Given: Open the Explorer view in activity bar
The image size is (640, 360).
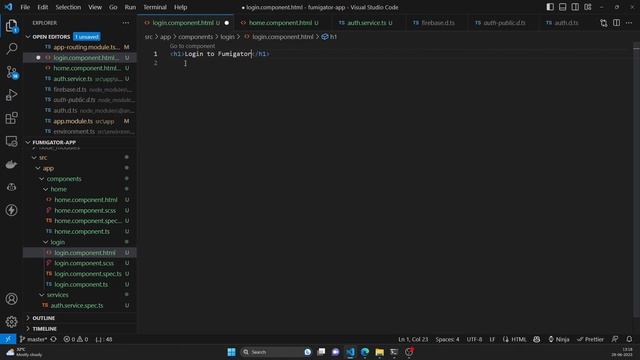Looking at the screenshot, I should 11,26.
